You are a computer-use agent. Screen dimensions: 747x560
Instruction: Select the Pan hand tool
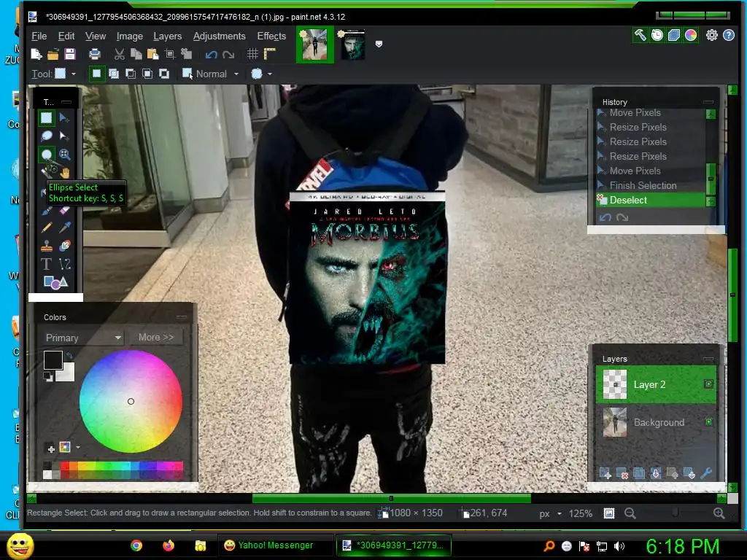(x=64, y=172)
